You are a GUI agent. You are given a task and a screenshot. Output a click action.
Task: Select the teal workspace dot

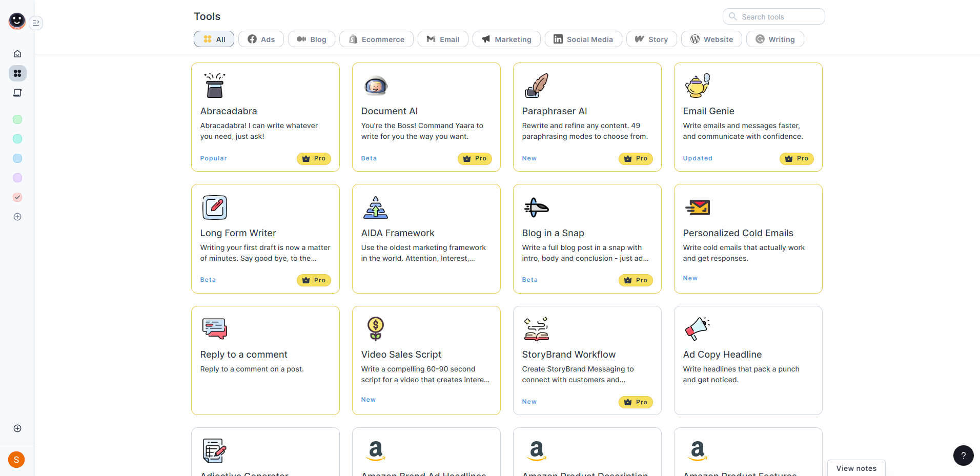[x=17, y=139]
